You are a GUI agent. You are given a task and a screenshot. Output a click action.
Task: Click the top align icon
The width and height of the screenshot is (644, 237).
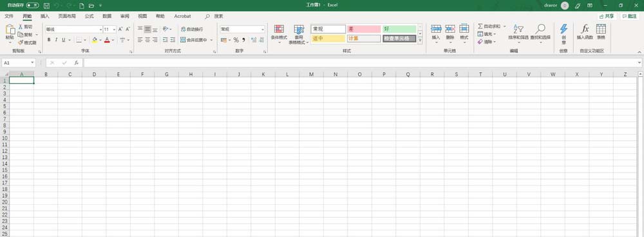[140, 29]
